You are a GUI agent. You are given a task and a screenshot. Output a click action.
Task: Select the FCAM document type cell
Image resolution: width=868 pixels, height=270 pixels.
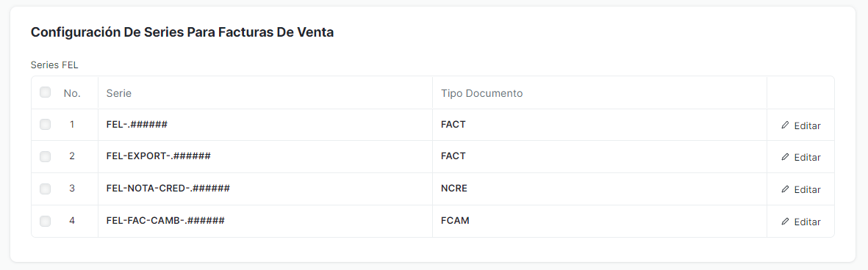(600, 221)
